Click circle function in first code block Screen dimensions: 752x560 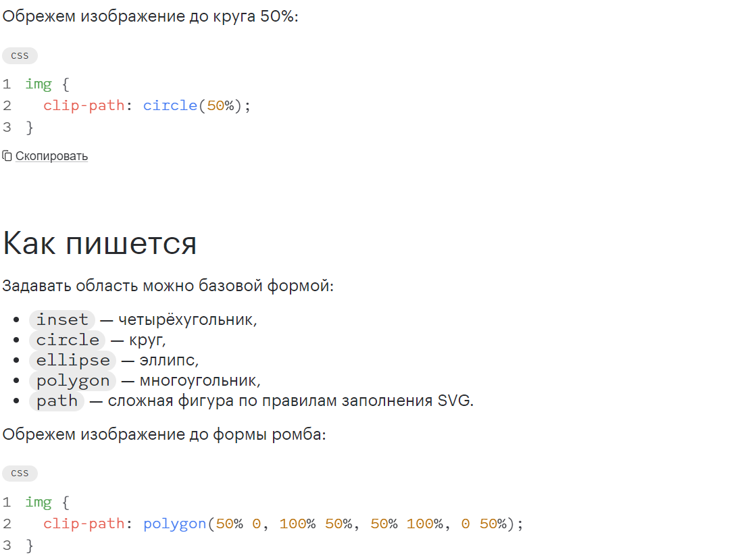pyautogui.click(x=170, y=105)
